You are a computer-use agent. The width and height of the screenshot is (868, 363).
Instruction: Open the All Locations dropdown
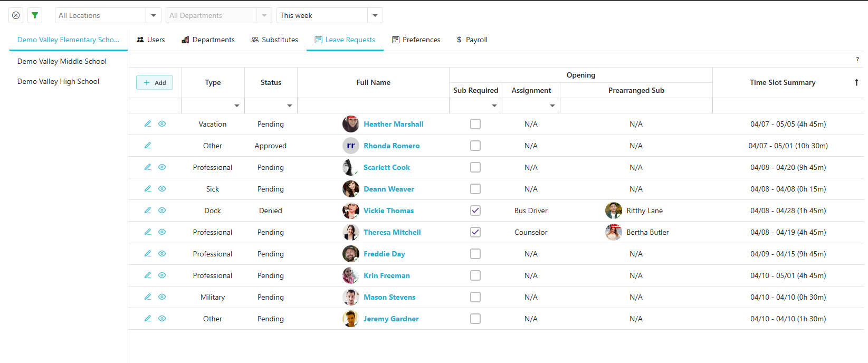[x=153, y=15]
